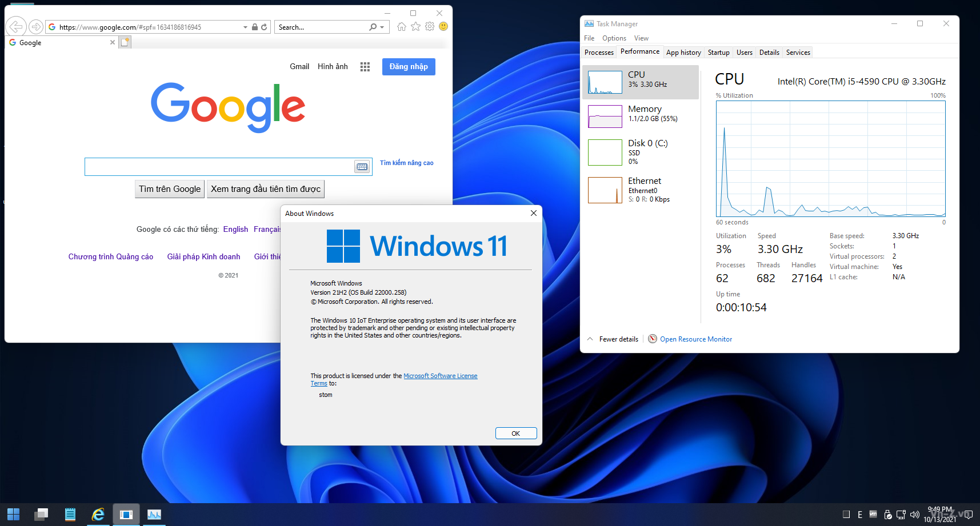This screenshot has height=526, width=980.
Task: Click OK in About Windows dialog
Action: pos(516,433)
